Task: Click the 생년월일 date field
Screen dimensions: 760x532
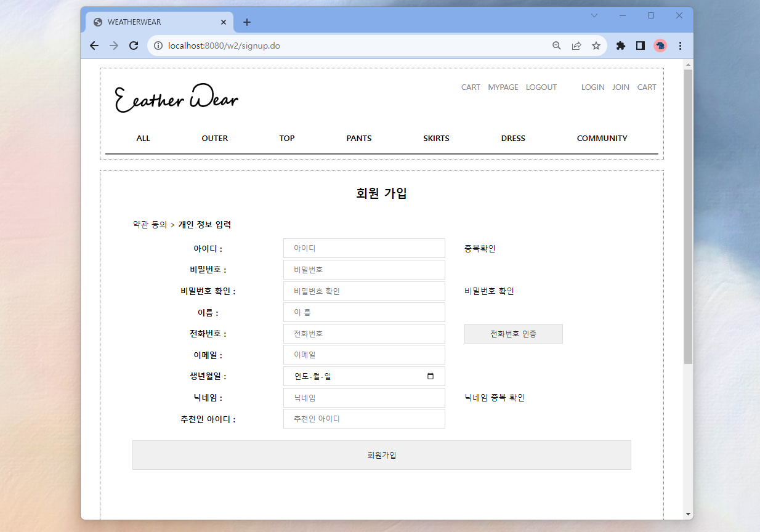Action: [364, 376]
